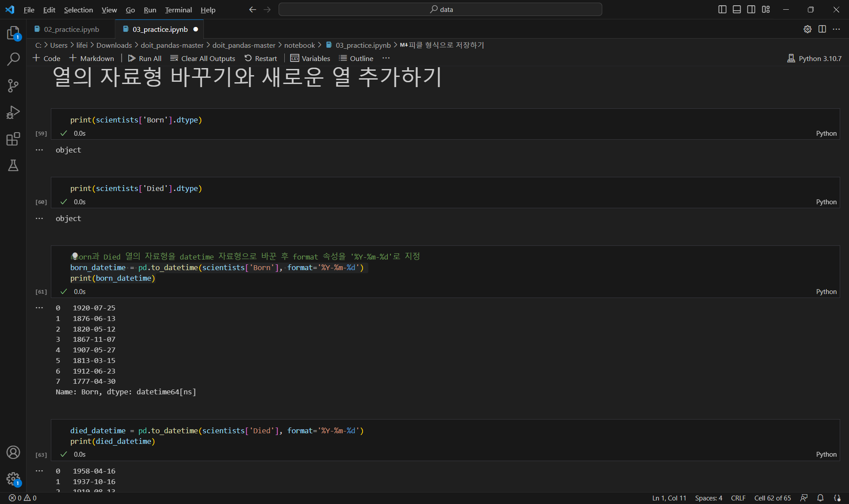Expand output options for cell 59
The image size is (849, 504).
[39, 150]
